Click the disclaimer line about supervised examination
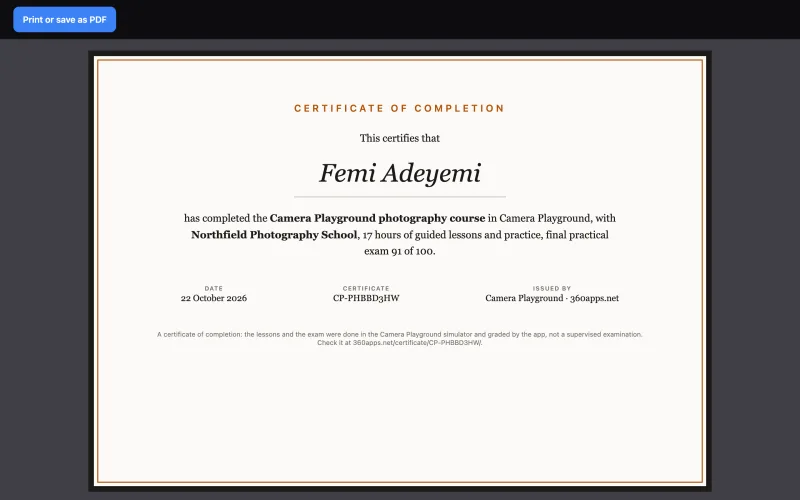This screenshot has width=800, height=500. pos(399,335)
